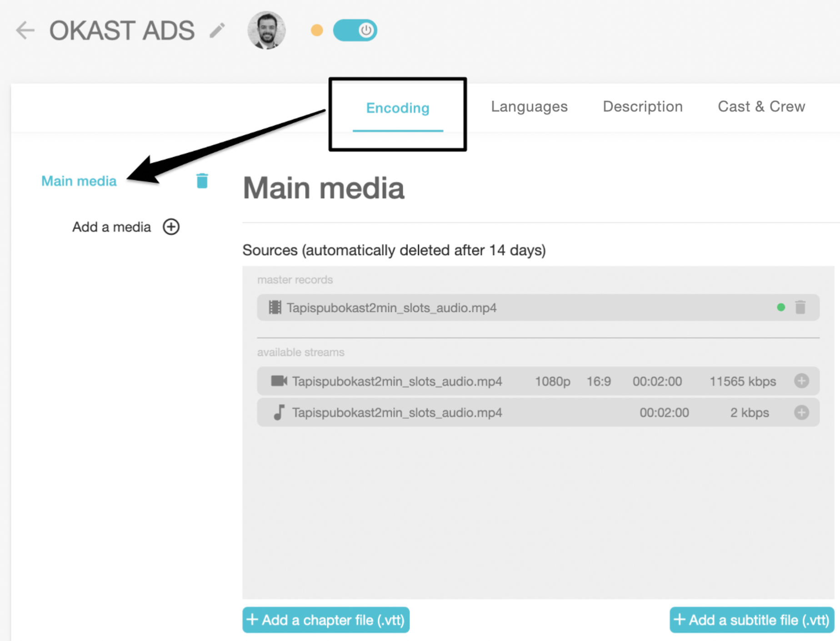
Task: Click the music note icon of the audio stream
Action: (x=279, y=412)
